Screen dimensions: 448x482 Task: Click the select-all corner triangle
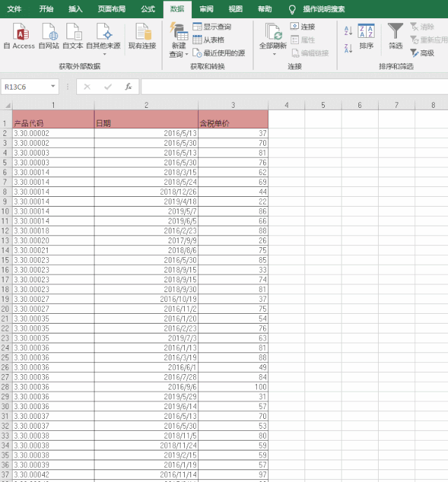[x=6, y=105]
